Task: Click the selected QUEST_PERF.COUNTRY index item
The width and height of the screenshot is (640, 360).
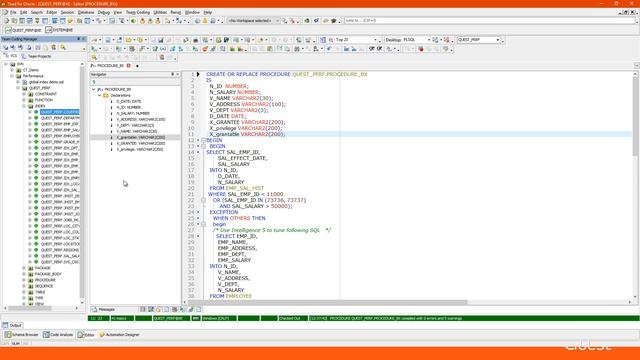Action: (x=60, y=112)
